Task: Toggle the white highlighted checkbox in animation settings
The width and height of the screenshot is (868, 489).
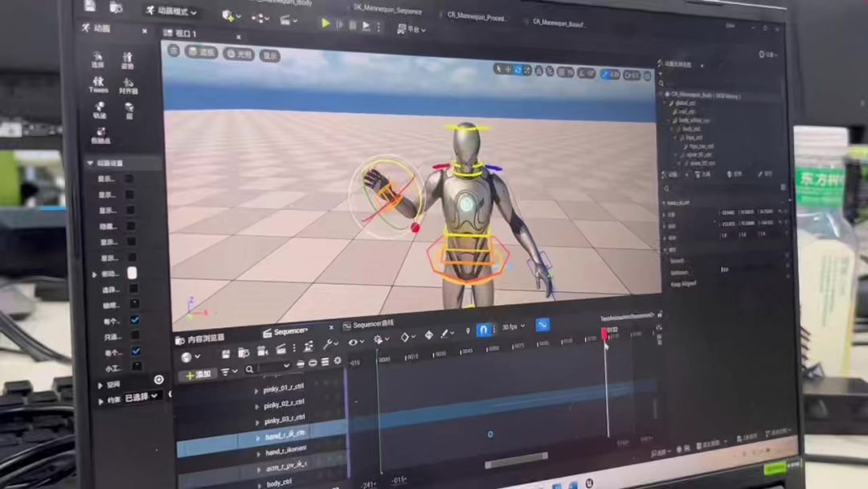Action: coord(132,273)
